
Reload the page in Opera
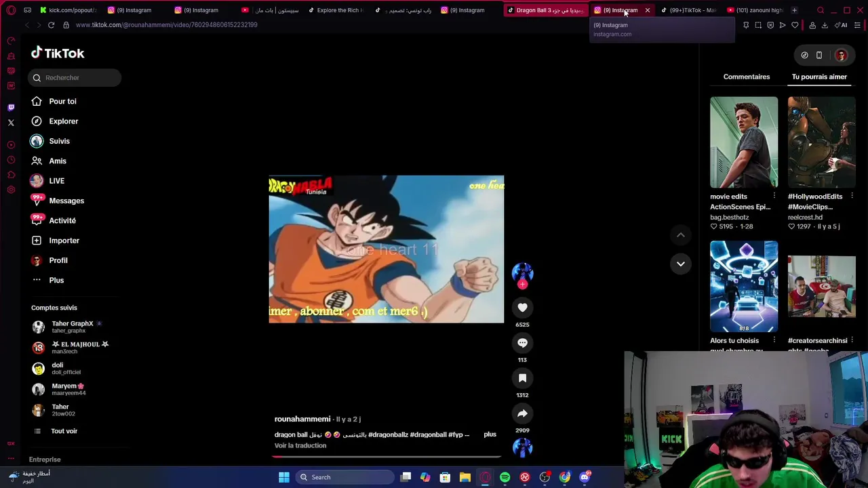[x=51, y=25]
